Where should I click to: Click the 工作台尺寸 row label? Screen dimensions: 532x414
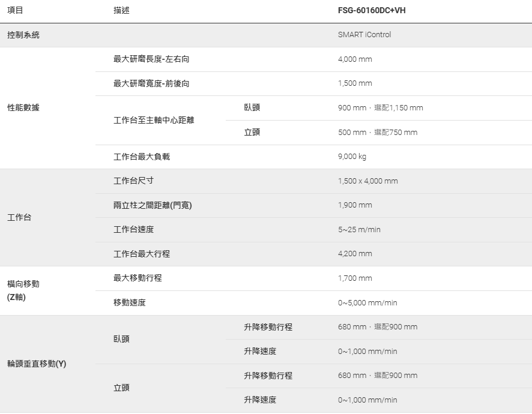tap(138, 181)
